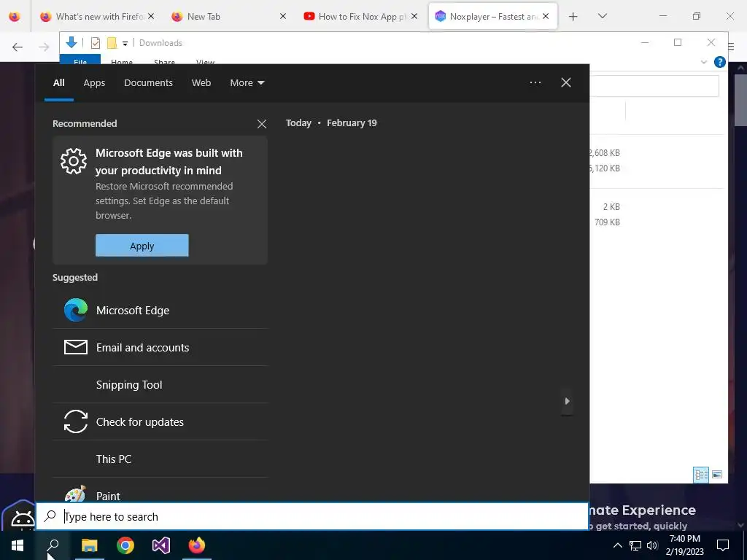This screenshot has height=560, width=747.
Task: Close the What's new with Firefox tab
Action: [x=150, y=16]
